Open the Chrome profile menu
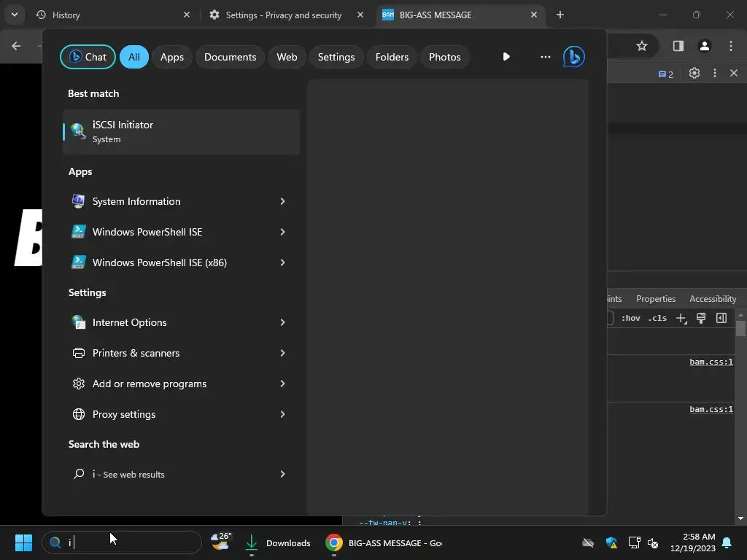 coord(705,46)
